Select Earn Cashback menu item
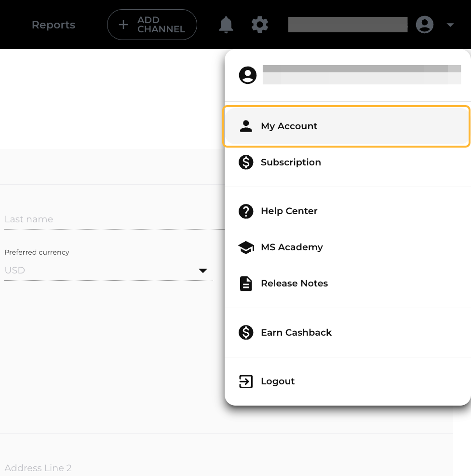Image resolution: width=471 pixels, height=476 pixels. pos(348,332)
